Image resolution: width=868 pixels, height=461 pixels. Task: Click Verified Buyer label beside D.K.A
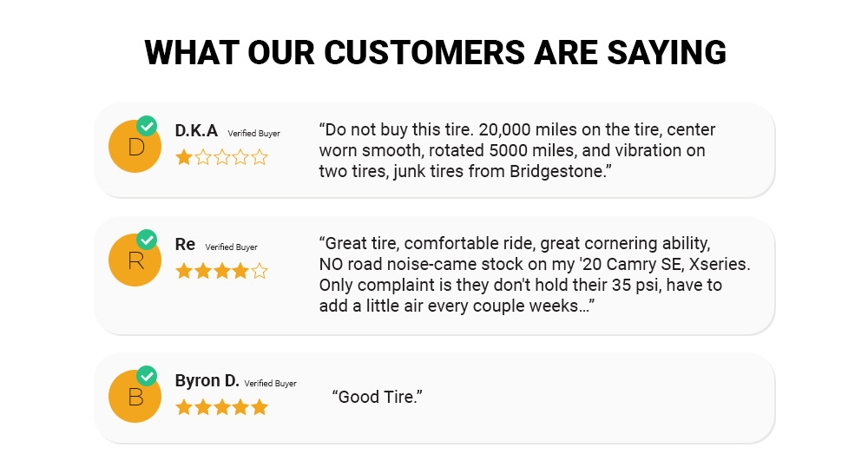(254, 134)
